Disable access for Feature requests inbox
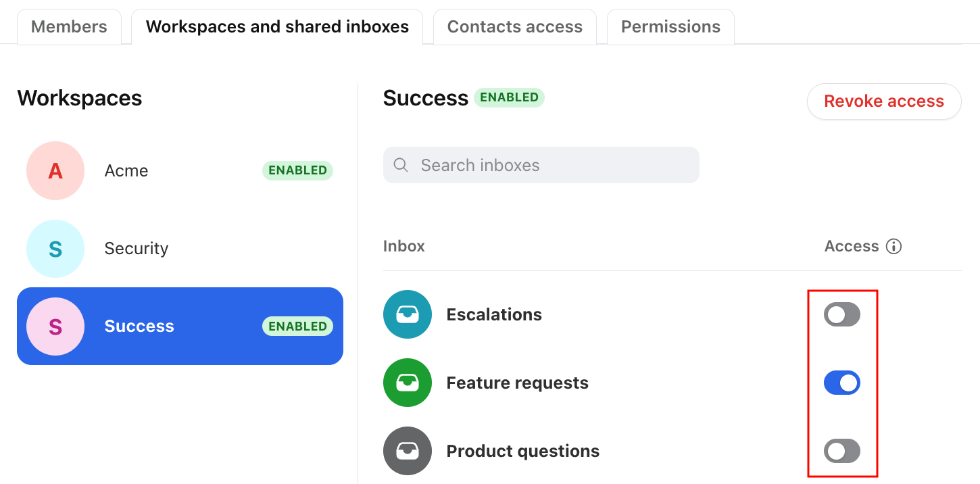 (841, 383)
